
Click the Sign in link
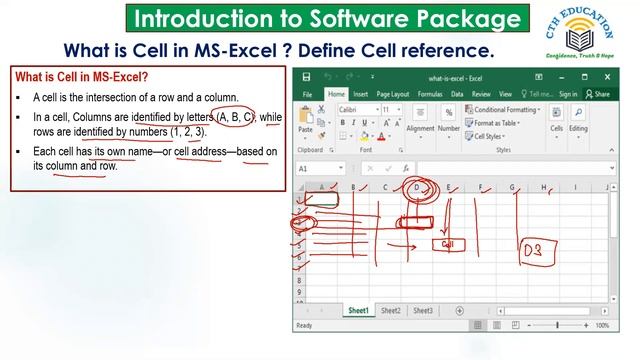click(x=568, y=94)
